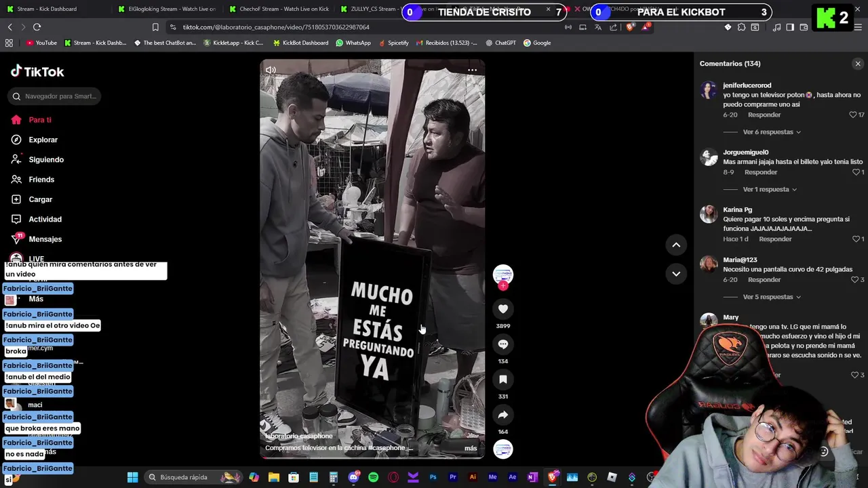Open the Windows Start menu

(x=133, y=477)
